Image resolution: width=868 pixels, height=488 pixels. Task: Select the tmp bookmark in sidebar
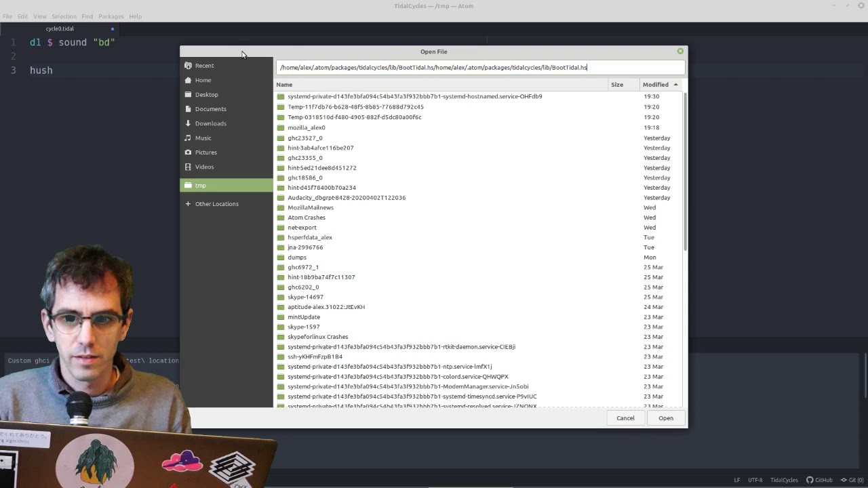226,185
